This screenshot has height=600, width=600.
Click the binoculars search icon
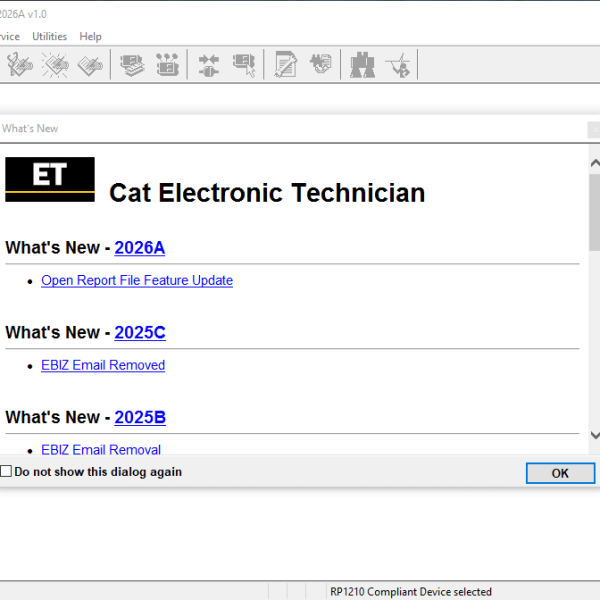tap(362, 65)
